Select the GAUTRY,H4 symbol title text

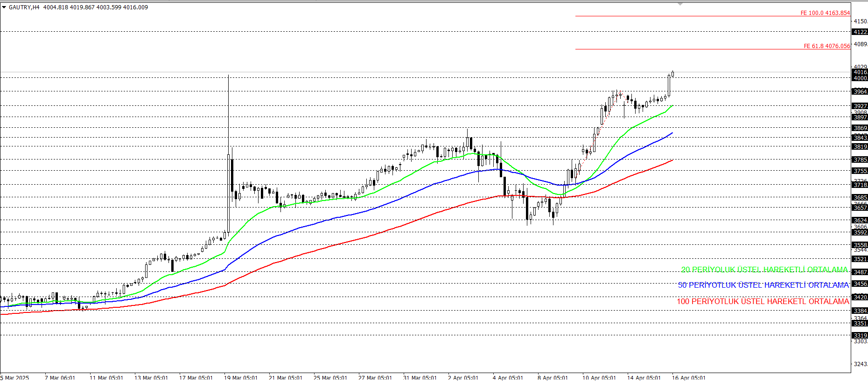click(24, 7)
